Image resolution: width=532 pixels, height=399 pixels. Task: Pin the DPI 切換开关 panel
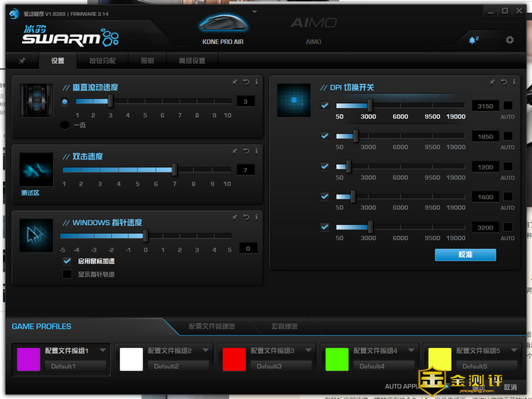click(x=492, y=82)
